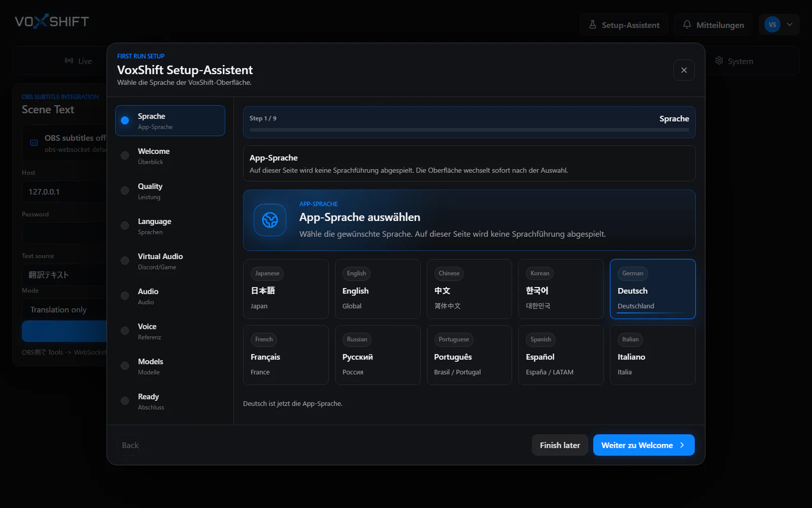Click Weiter zu Welcome button

coord(644,445)
